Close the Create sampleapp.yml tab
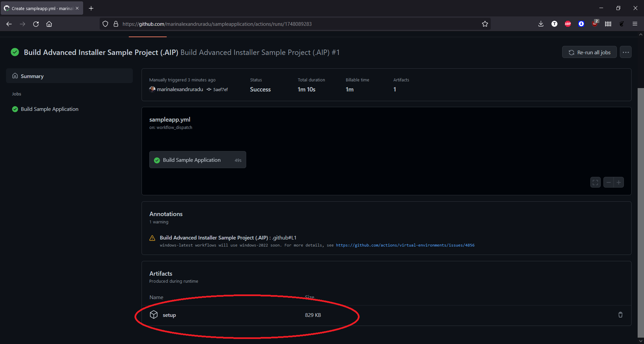 point(77,8)
